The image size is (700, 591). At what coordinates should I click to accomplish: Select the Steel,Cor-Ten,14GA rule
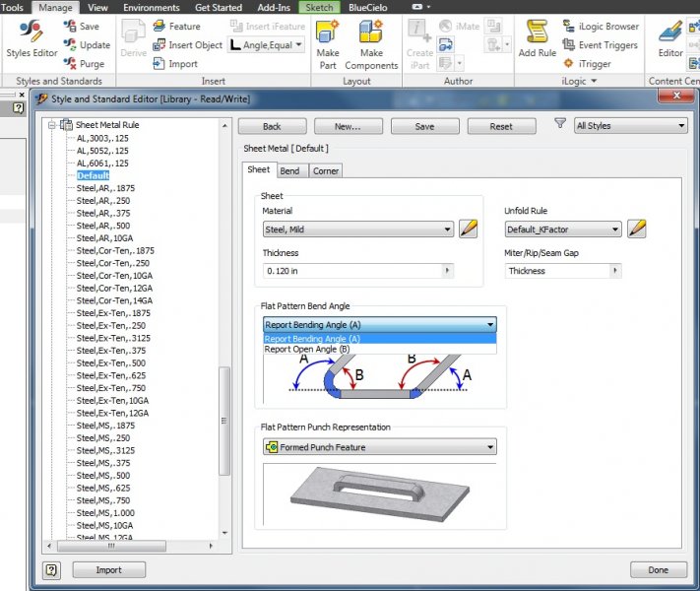pos(114,300)
